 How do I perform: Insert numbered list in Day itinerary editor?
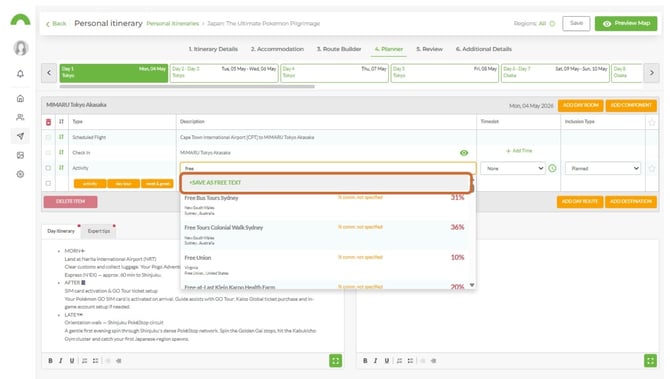tap(85, 361)
